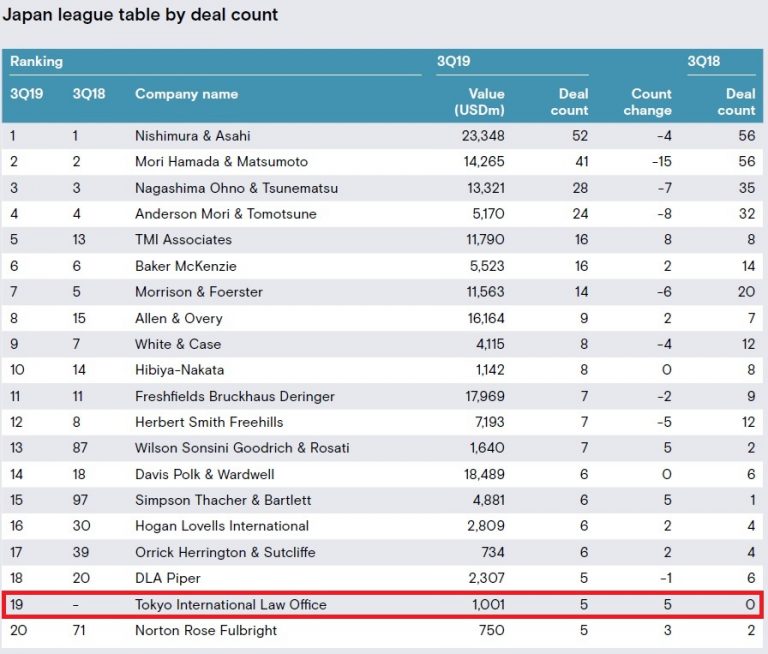The height and width of the screenshot is (654, 768).
Task: Select 'Nishimura & Asahi' company name
Action: pos(192,136)
